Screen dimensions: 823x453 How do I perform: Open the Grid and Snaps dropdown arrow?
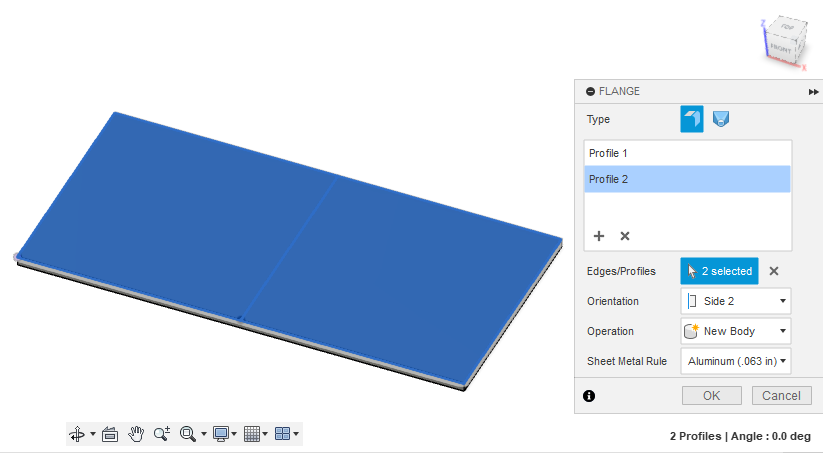tap(265, 434)
